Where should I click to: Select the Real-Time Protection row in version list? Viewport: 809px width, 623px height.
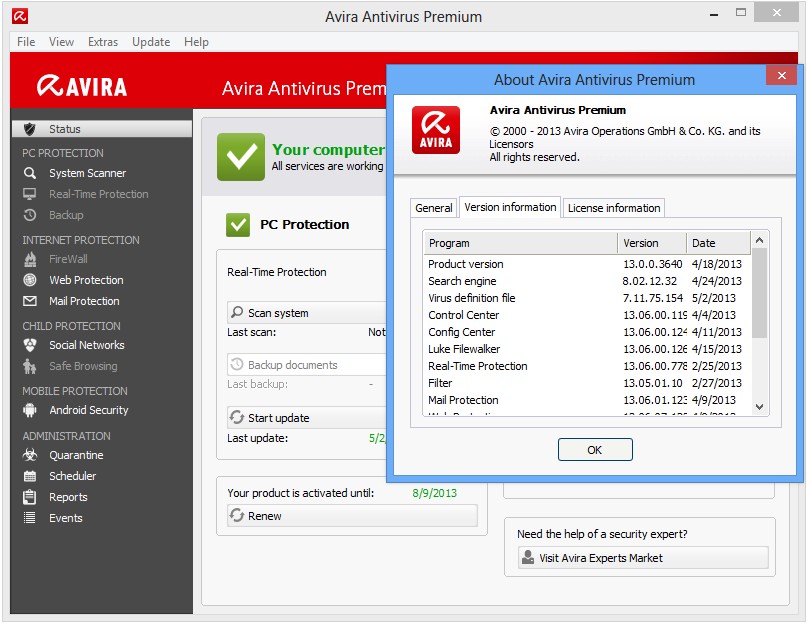point(585,366)
